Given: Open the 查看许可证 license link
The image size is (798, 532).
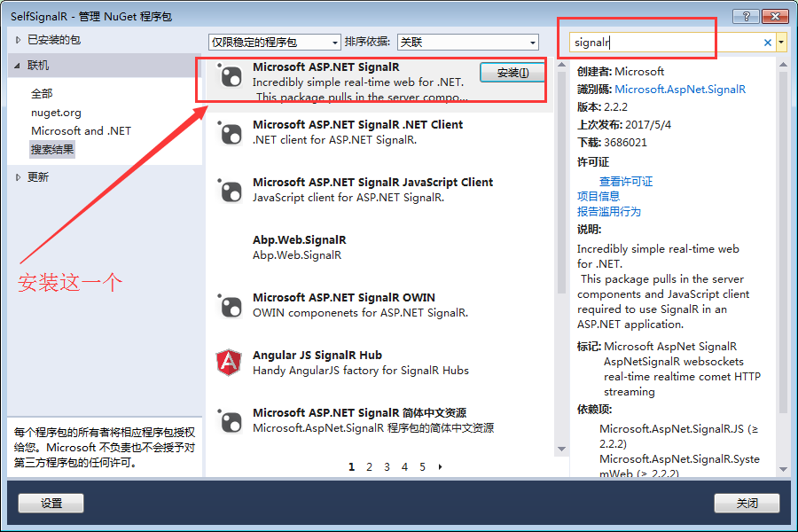Looking at the screenshot, I should coord(625,182).
